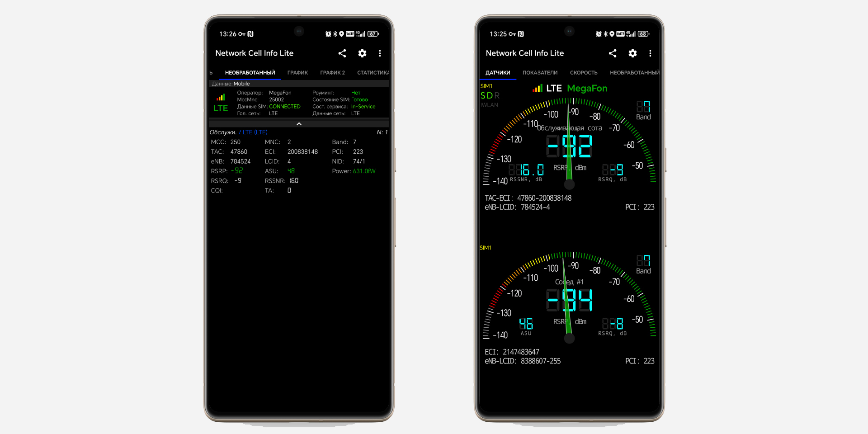Tap IWLAN label on right phone
The image size is (868, 434).
pos(489,105)
